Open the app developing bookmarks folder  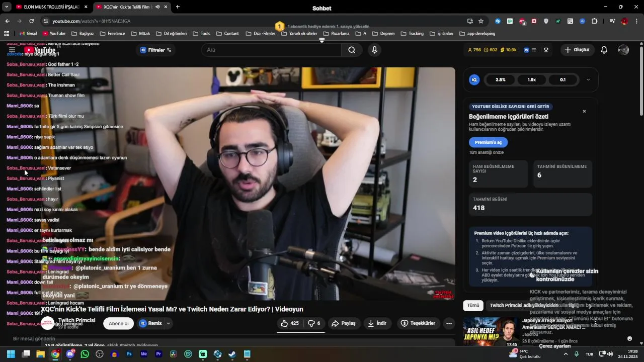477,34
